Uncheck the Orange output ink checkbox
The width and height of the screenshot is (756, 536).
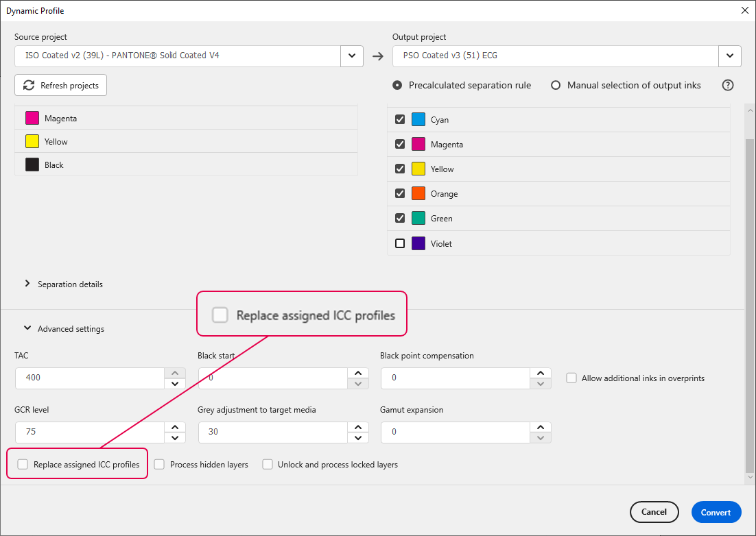[x=400, y=193]
